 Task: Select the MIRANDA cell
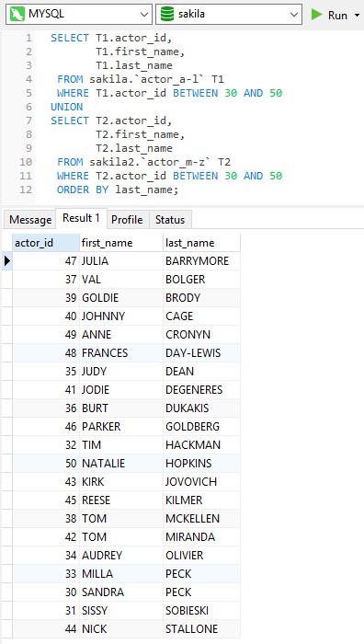pos(201,536)
